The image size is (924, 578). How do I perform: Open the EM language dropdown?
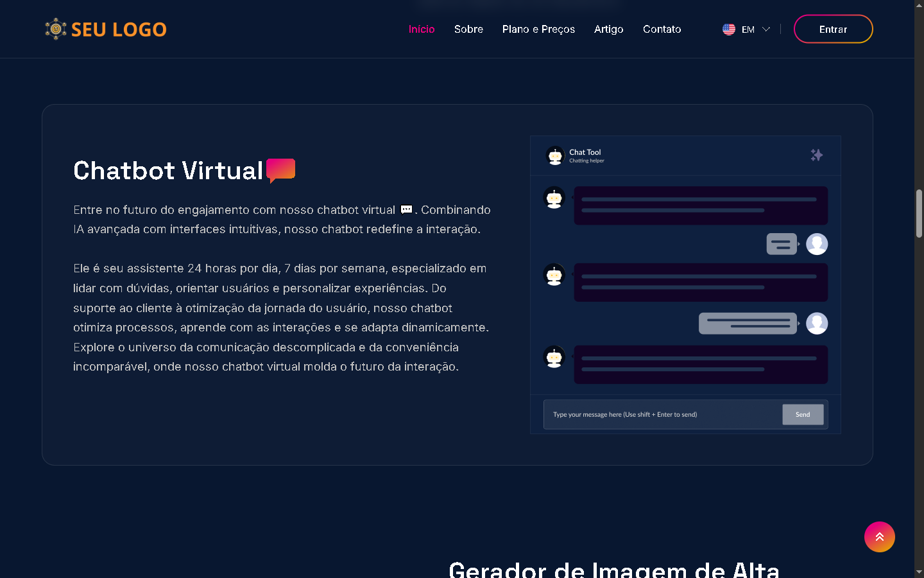coord(748,30)
